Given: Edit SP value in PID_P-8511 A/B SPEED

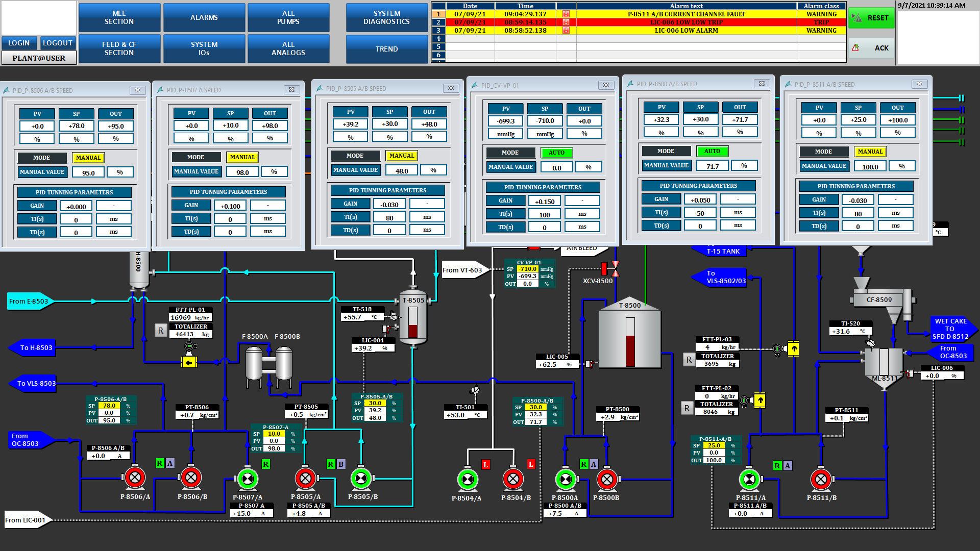Looking at the screenshot, I should tap(859, 120).
